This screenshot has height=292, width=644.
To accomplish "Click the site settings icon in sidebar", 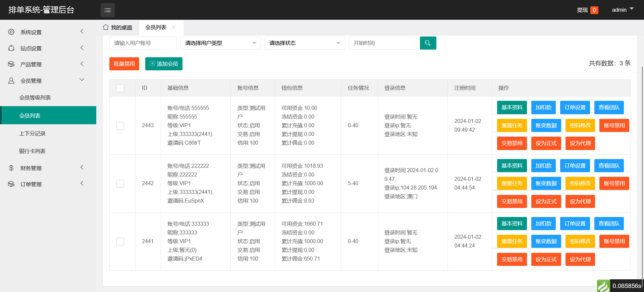I will 11,48.
